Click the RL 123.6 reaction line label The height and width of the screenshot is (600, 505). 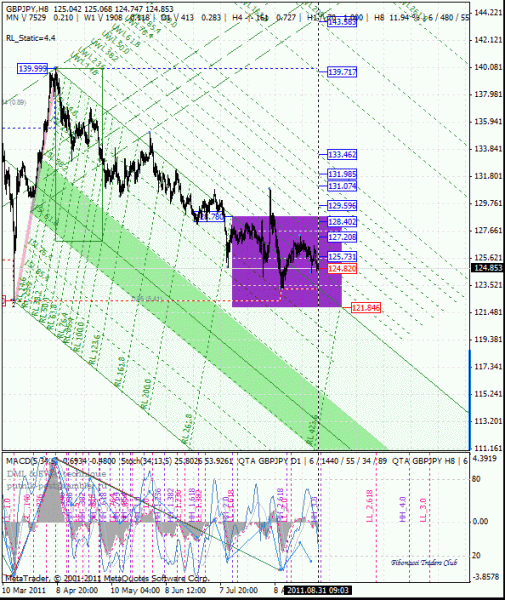(x=94, y=350)
